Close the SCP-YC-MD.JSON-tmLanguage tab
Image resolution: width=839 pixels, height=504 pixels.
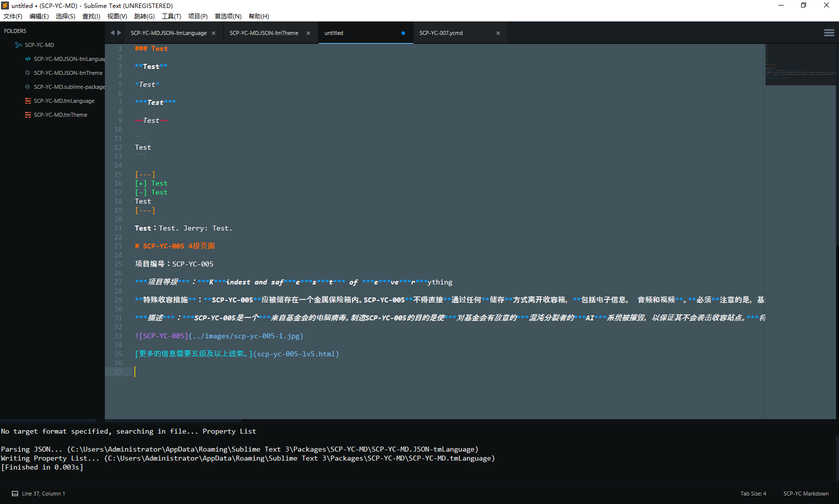[x=214, y=33]
